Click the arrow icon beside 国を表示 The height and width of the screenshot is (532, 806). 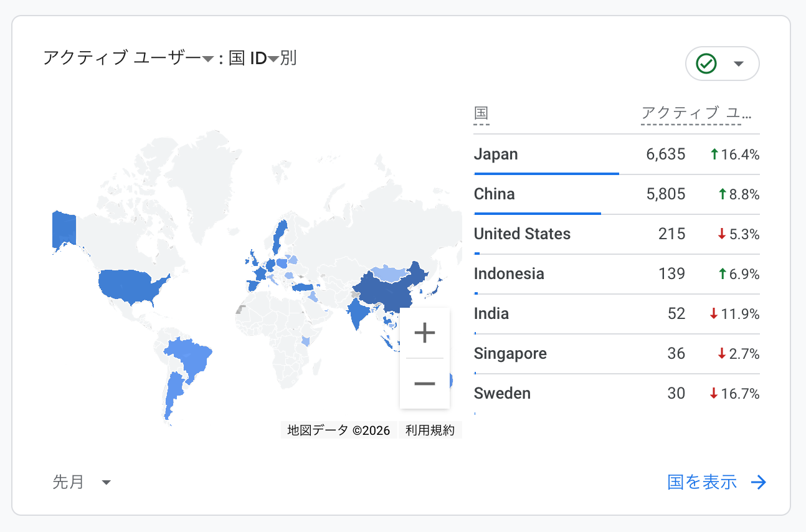pyautogui.click(x=759, y=482)
